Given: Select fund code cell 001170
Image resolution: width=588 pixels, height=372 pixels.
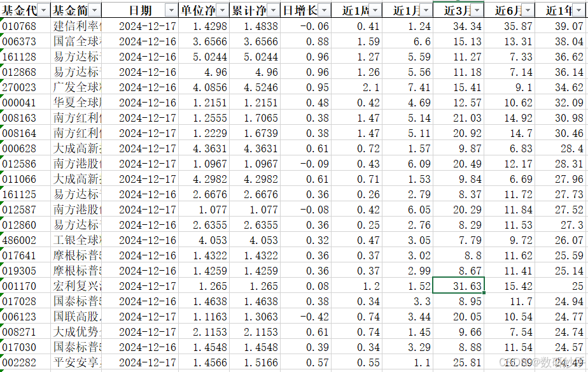Looking at the screenshot, I should point(25,286).
